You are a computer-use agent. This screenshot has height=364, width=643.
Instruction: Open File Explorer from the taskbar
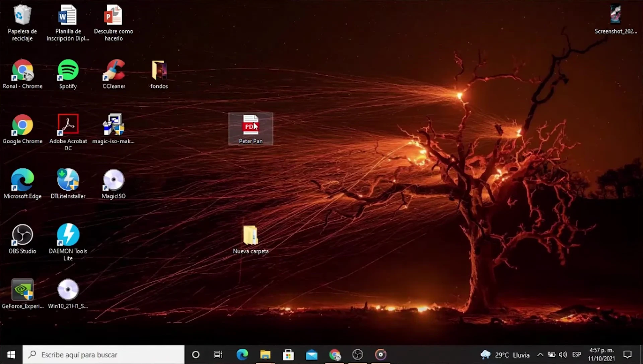(265, 355)
